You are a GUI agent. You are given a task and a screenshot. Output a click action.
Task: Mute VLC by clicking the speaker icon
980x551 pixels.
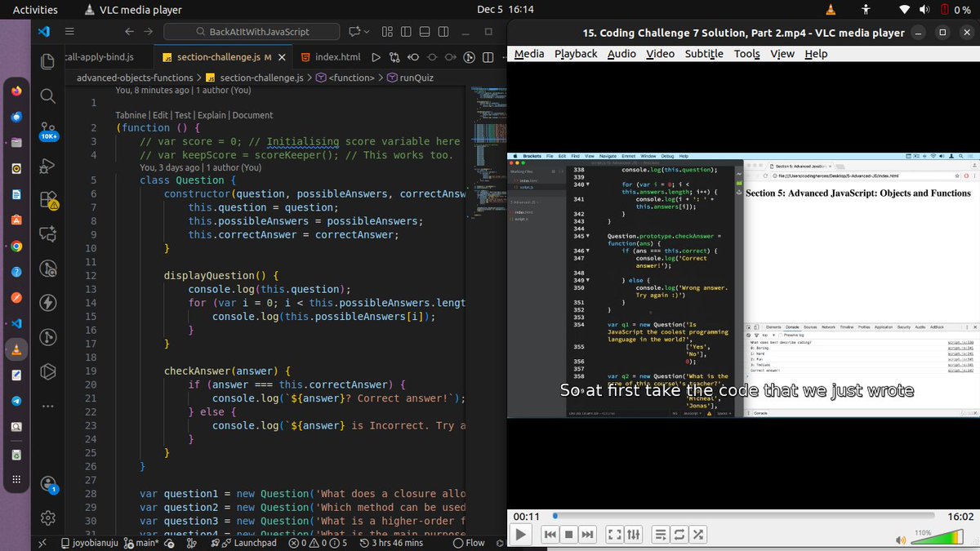tap(901, 540)
